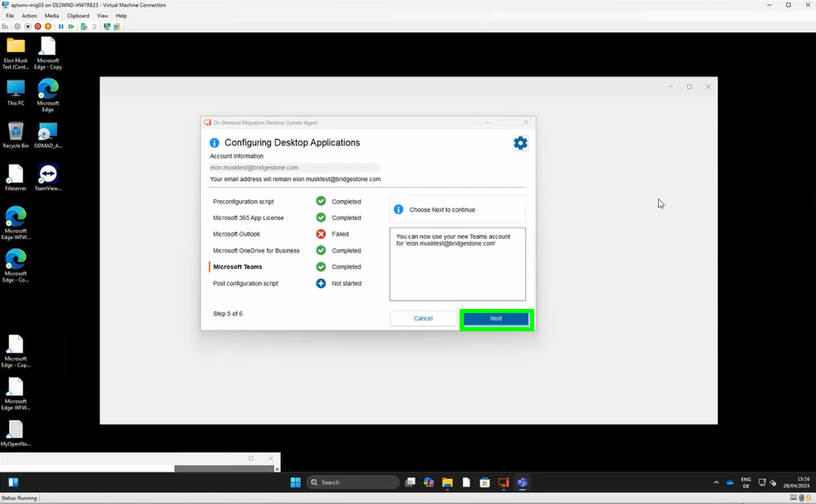Screen dimensions: 816x504
Task: Open the View menu
Action: click(102, 16)
